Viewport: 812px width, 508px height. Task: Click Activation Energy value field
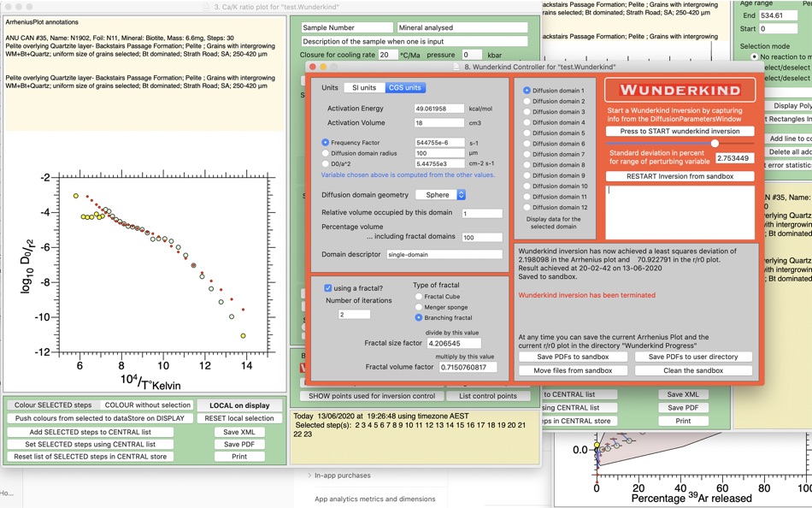(x=439, y=109)
